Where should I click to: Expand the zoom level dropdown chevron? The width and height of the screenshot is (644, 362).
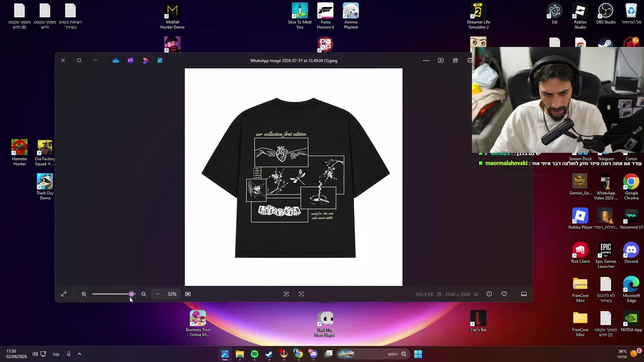click(x=158, y=294)
